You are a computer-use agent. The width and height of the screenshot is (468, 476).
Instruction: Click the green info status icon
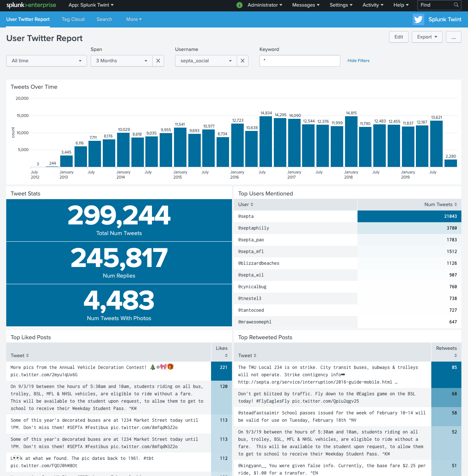pyautogui.click(x=239, y=5)
